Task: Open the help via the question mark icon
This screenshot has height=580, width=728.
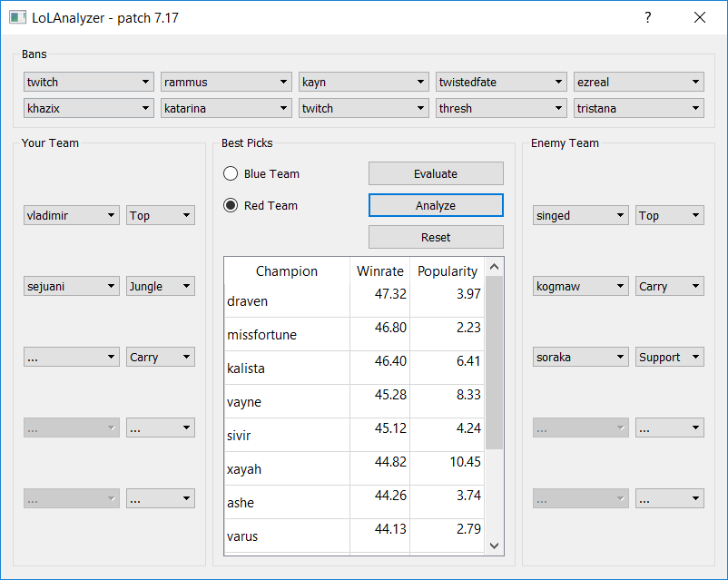Action: click(647, 17)
